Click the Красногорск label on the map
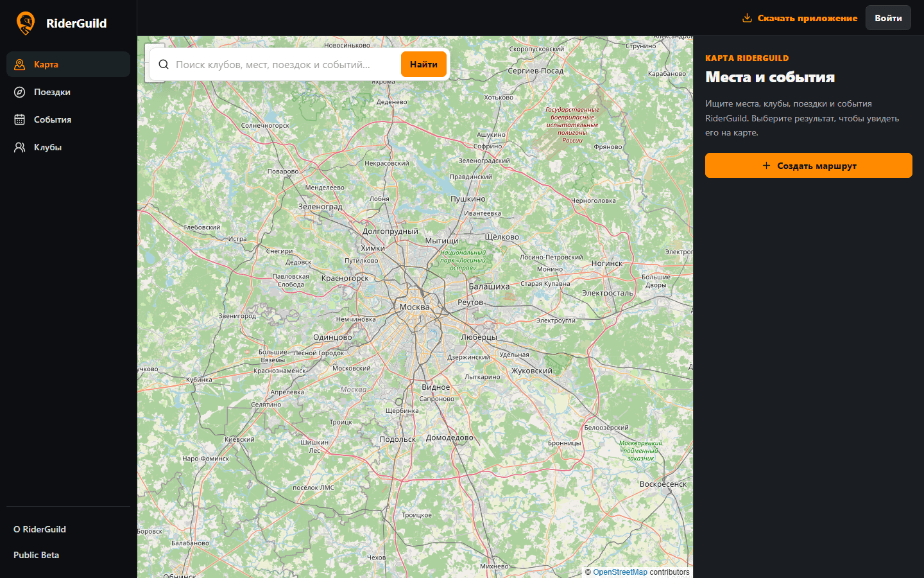Image resolution: width=924 pixels, height=578 pixels. 345,278
